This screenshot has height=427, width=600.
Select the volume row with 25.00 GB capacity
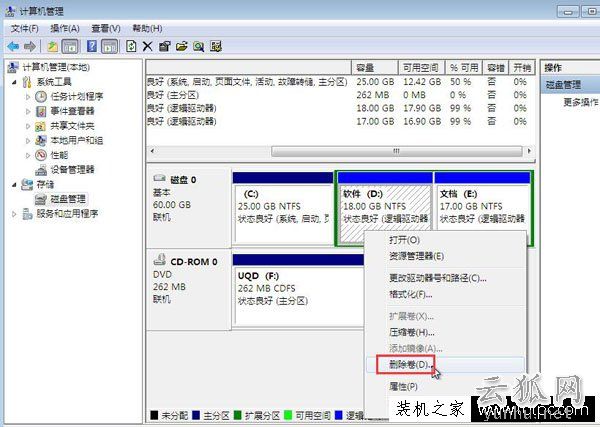tap(340, 82)
